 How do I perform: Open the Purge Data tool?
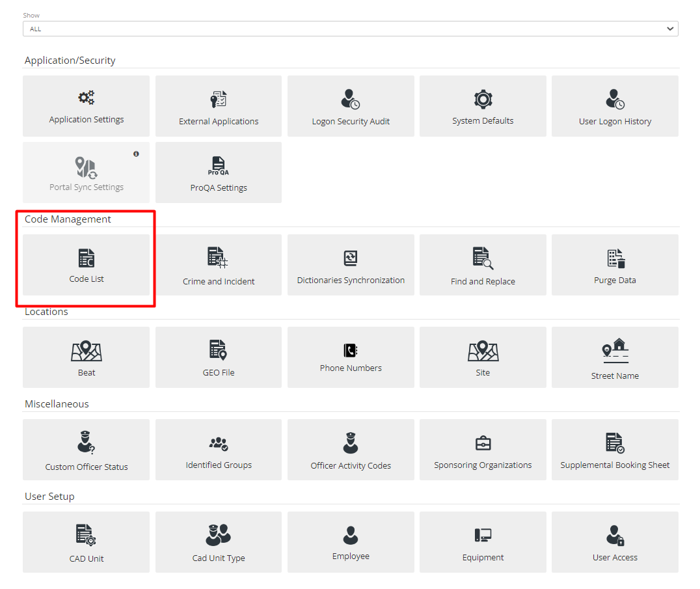click(x=615, y=265)
